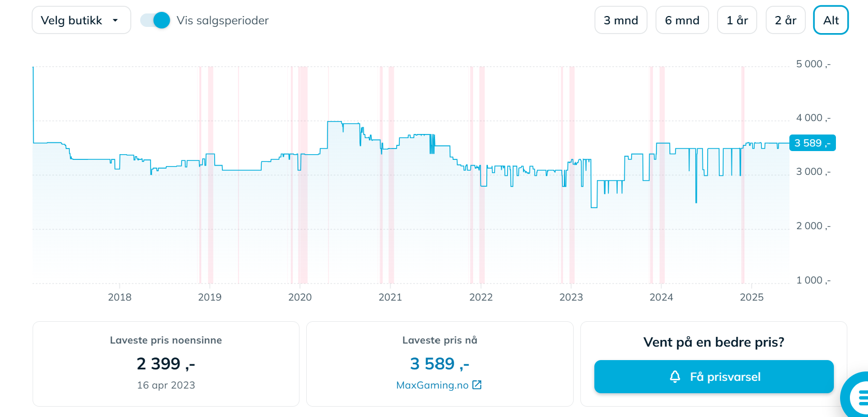Click the bell icon on Få prisvarsel
The width and height of the screenshot is (868, 417).
pyautogui.click(x=675, y=377)
